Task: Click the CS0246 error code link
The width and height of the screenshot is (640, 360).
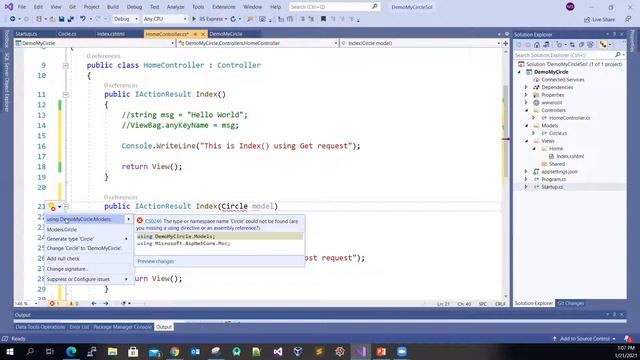Action: coord(153,221)
